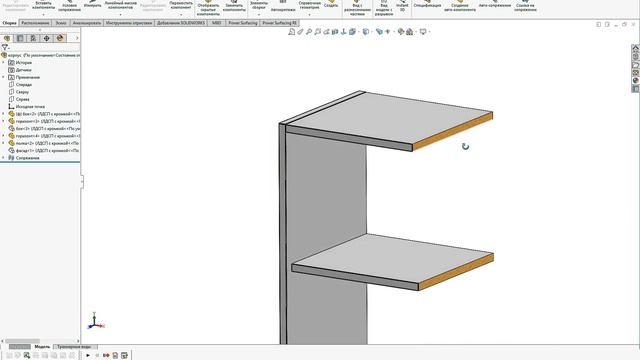Click the View Settings monitor icon
Screen dimensions: 640x360
[x=423, y=31]
